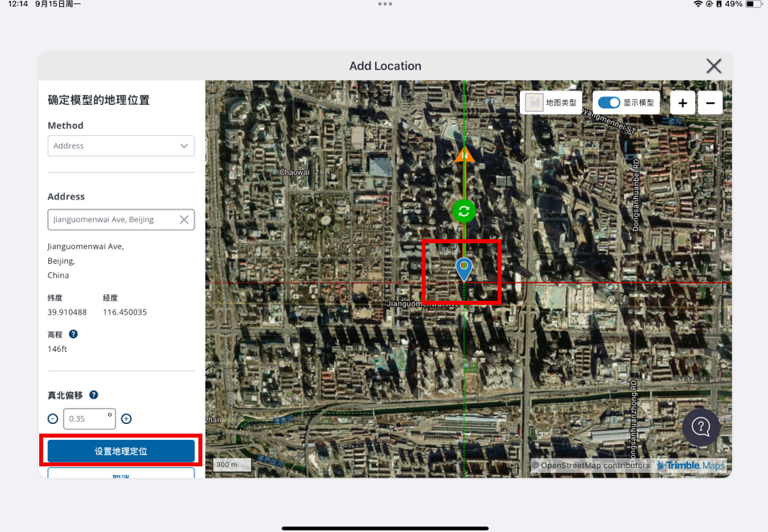
Task: Click the help icon next to 高程
Action: point(74,334)
